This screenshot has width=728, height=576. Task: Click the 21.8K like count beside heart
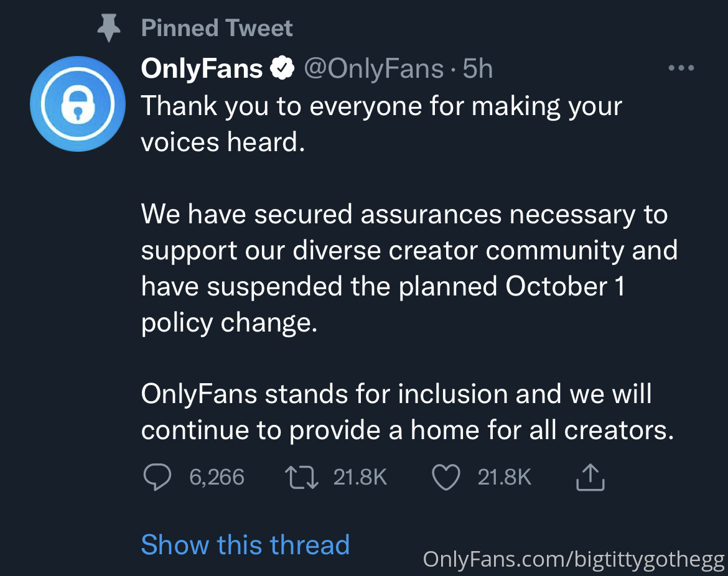(x=504, y=477)
